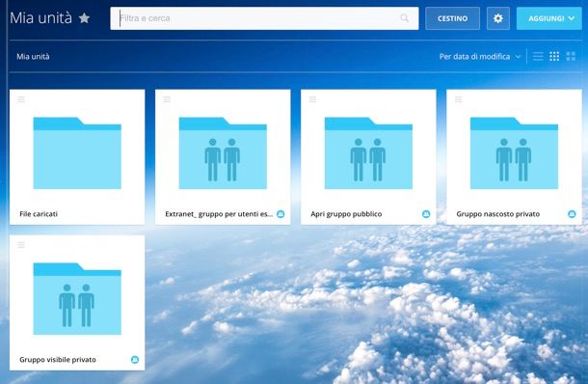Open menu icon on Gruppo nascosto privato tile
The height and width of the screenshot is (384, 588).
tap(458, 99)
